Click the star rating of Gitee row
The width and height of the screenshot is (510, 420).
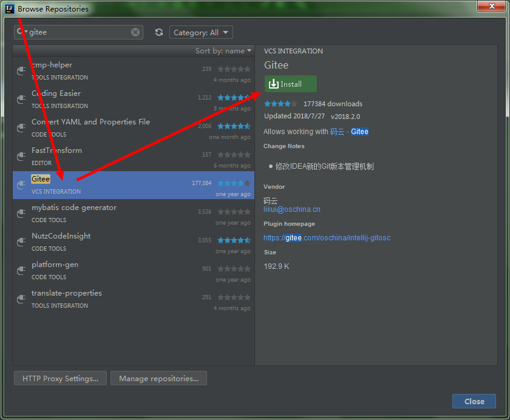click(x=234, y=183)
